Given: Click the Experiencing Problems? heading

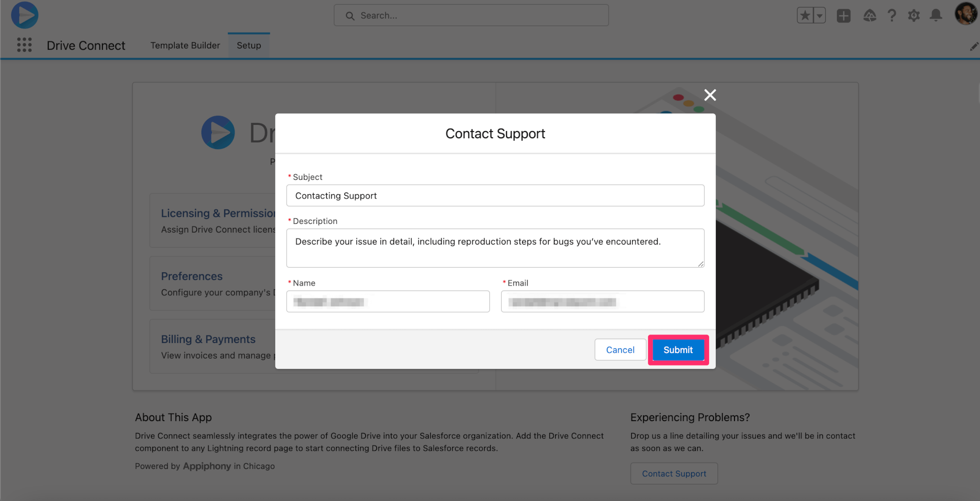Looking at the screenshot, I should 690,417.
